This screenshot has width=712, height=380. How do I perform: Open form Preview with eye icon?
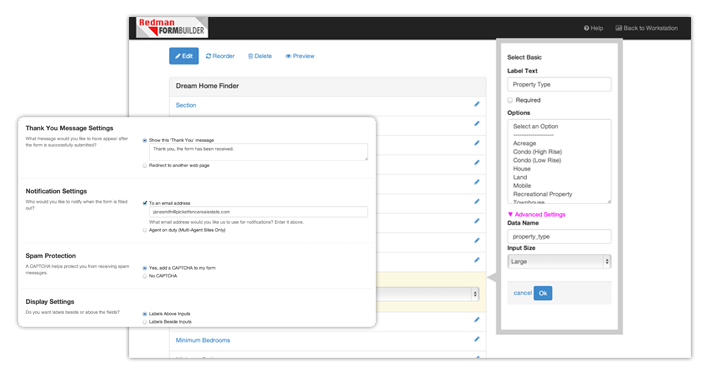coord(300,56)
